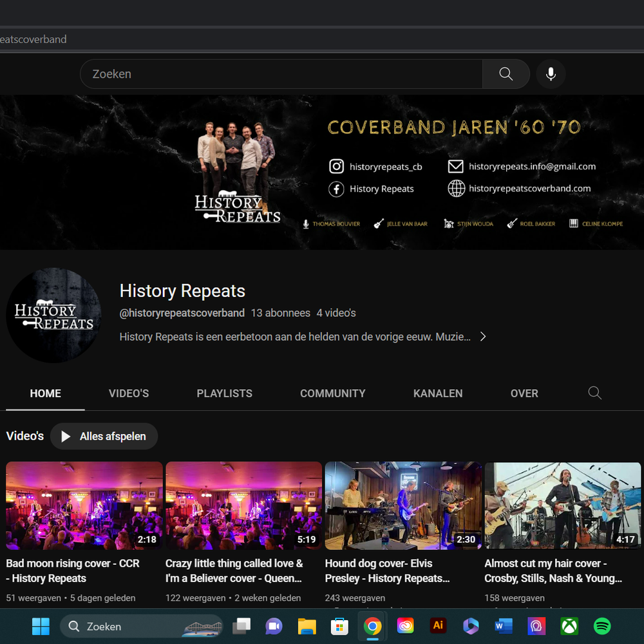The height and width of the screenshot is (644, 644).
Task: Open the KANALEN tab
Action: tap(438, 393)
